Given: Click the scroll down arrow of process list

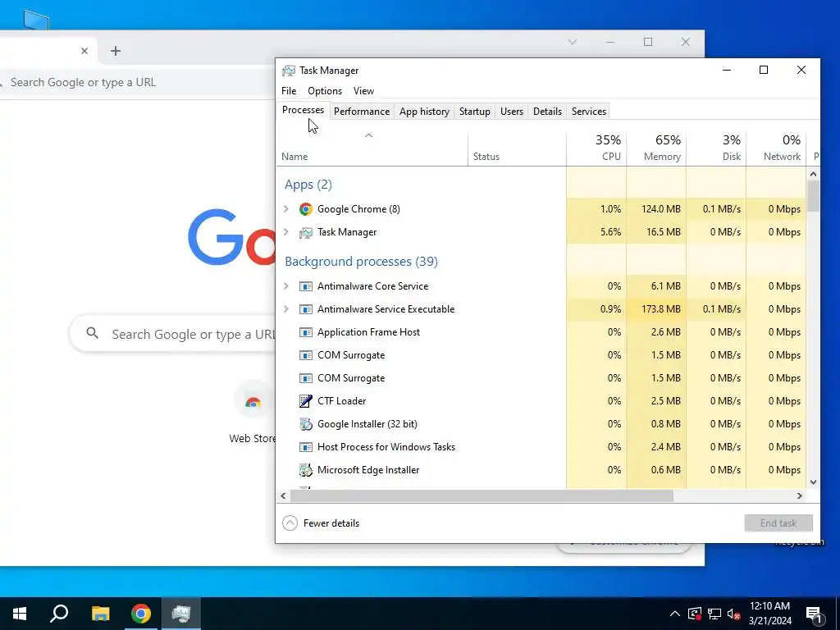Looking at the screenshot, I should click(x=813, y=482).
